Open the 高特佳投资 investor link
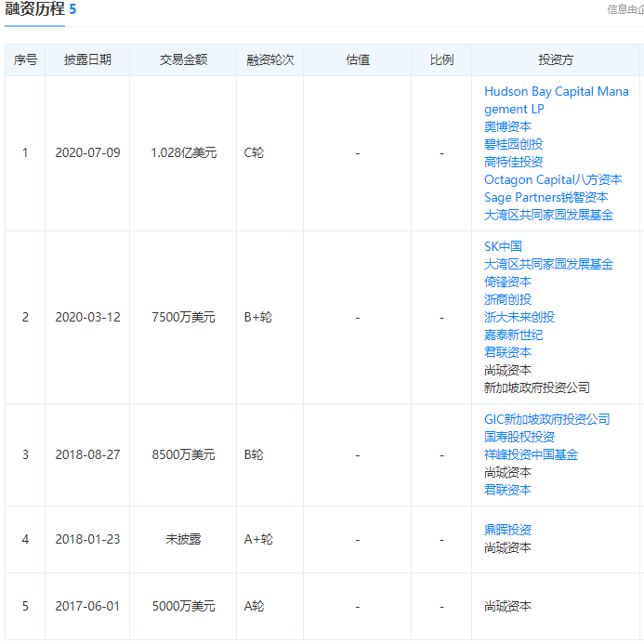This screenshot has width=644, height=644. [513, 163]
